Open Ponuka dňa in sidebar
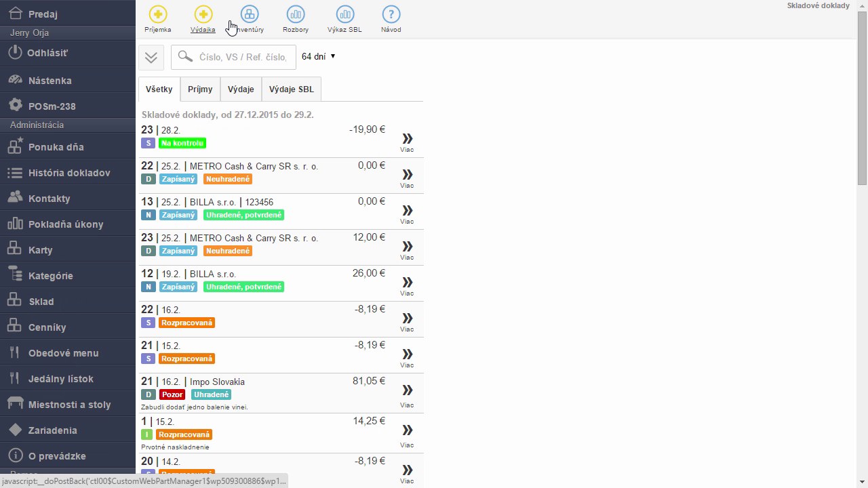This screenshot has width=868, height=488. (68, 146)
